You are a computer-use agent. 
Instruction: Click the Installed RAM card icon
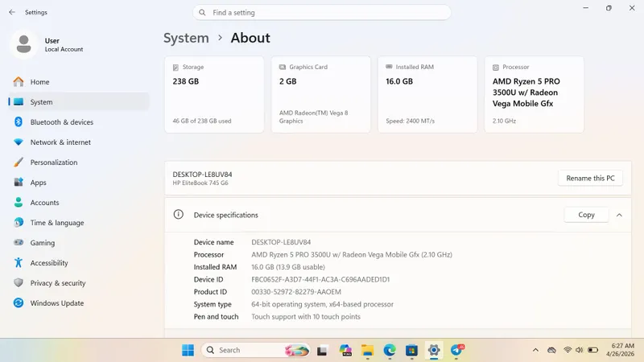389,67
